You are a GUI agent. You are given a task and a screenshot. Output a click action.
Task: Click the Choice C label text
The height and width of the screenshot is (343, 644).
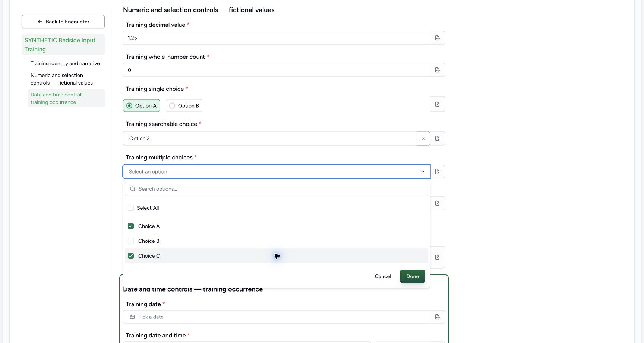tap(149, 256)
